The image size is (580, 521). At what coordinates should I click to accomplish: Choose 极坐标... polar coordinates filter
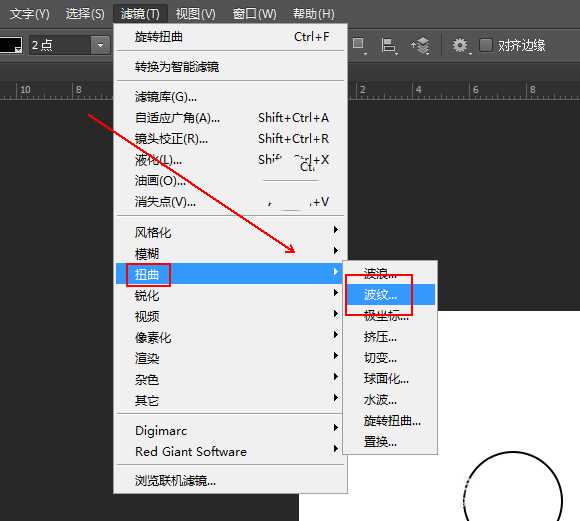390,316
